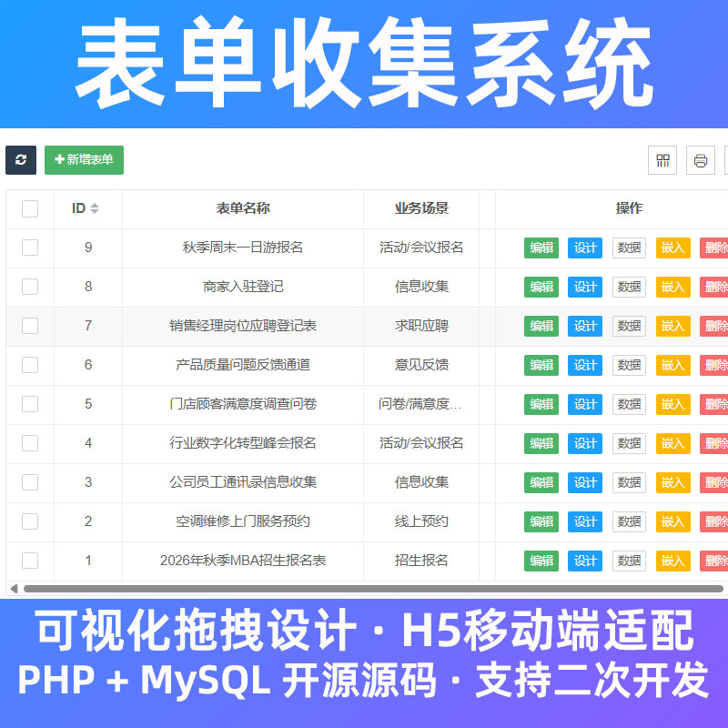
Task: Click the 招生报名 cell
Action: tap(421, 561)
